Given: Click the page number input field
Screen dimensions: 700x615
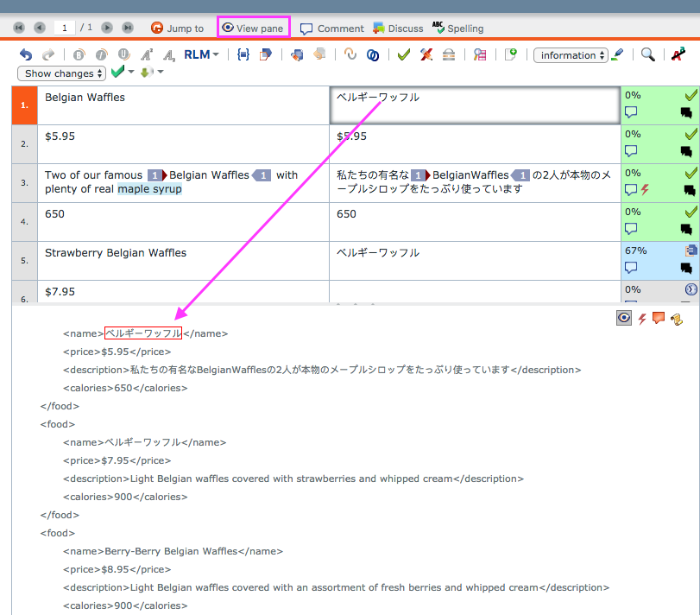Looking at the screenshot, I should click(65, 28).
